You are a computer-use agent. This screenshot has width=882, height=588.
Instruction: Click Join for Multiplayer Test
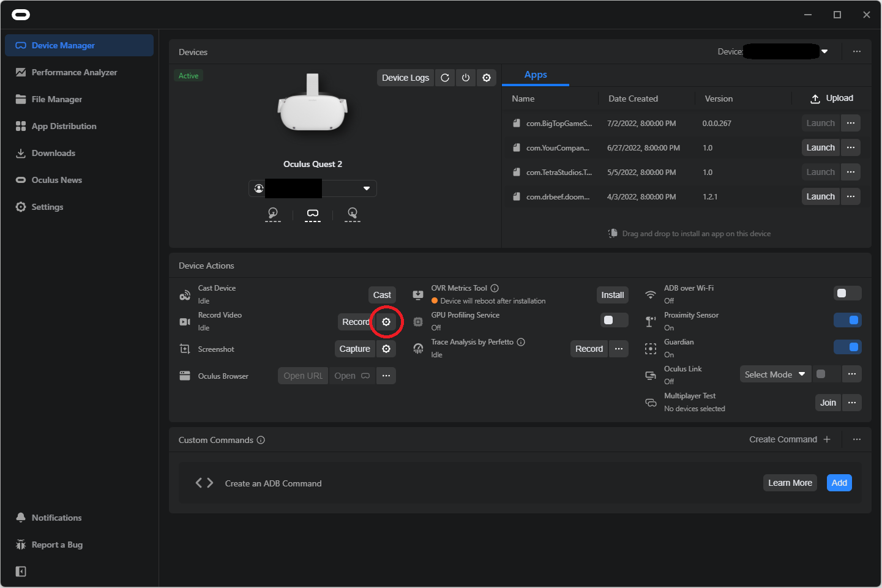point(828,403)
